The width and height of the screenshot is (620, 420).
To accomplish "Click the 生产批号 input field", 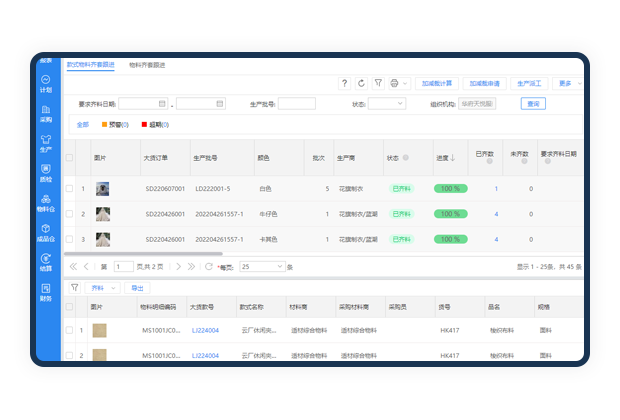I will pyautogui.click(x=297, y=103).
